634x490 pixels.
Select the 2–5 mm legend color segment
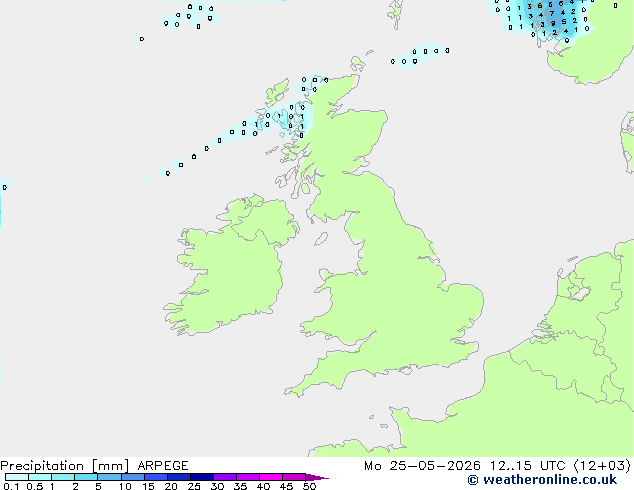(x=86, y=477)
